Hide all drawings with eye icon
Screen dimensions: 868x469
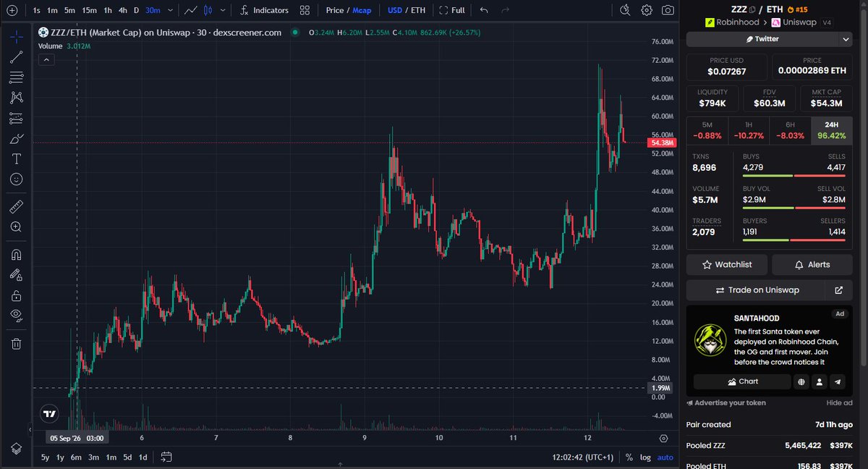coord(17,316)
